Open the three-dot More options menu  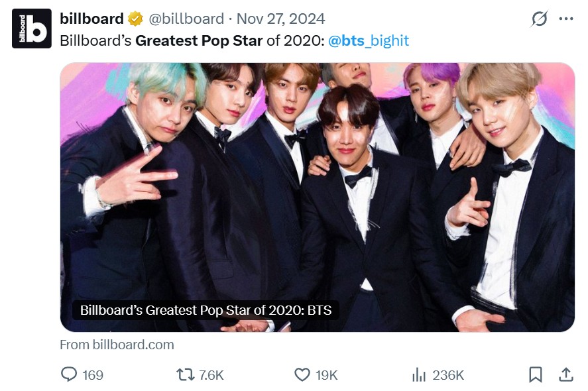pos(565,19)
